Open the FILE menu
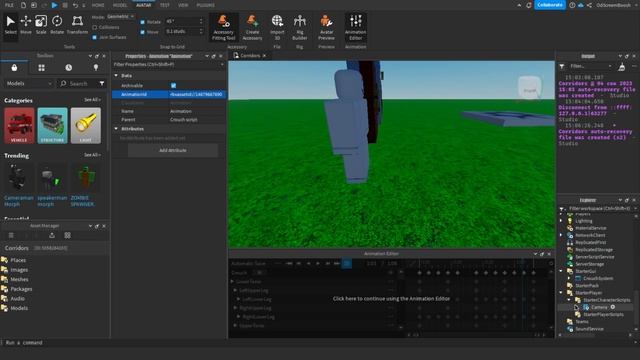 9,5
